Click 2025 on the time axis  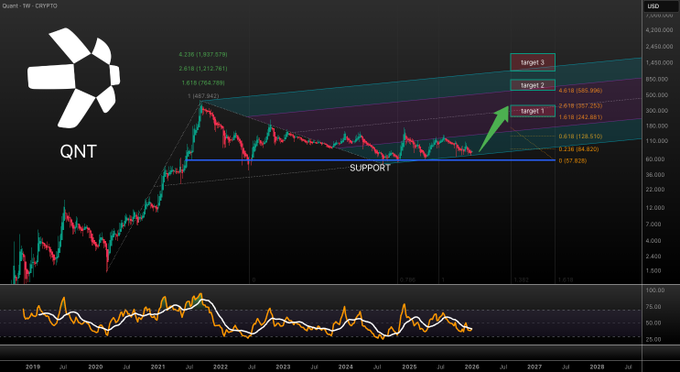click(x=409, y=367)
